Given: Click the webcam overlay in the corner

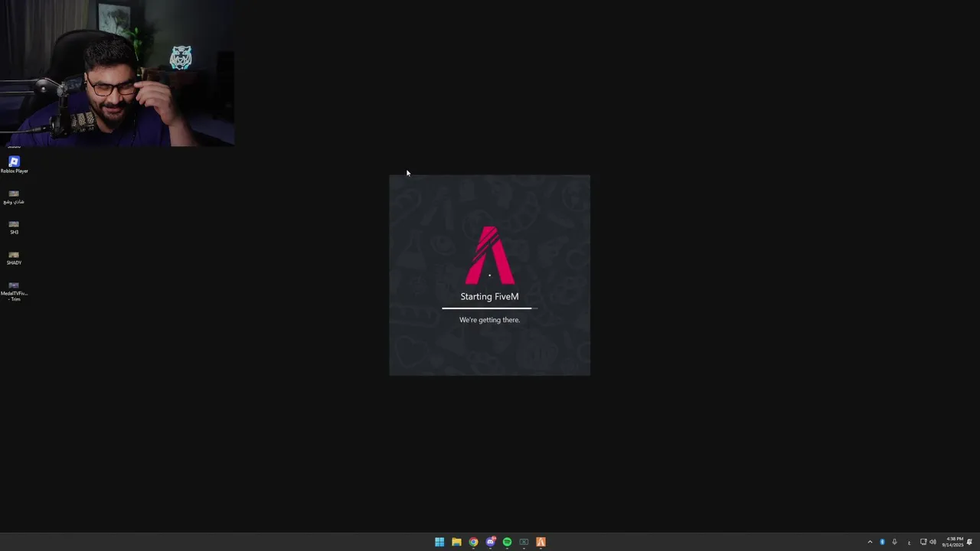Looking at the screenshot, I should coord(117,73).
